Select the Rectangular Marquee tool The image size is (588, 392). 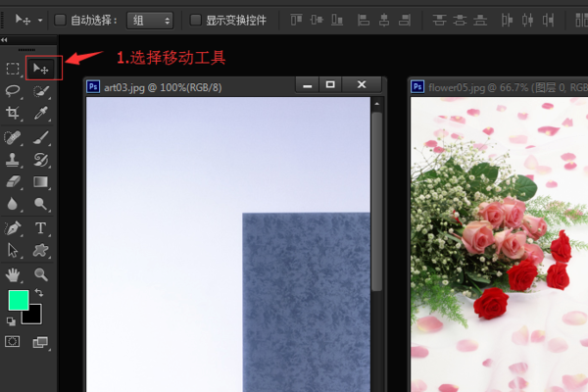tap(13, 69)
